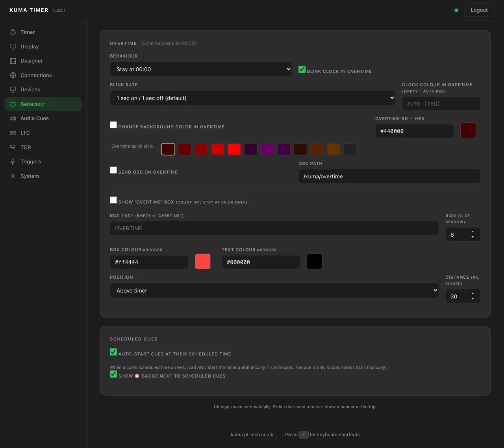This screenshot has width=504, height=448.
Task: Click the Behaviour alarm clock icon
Action: (13, 104)
